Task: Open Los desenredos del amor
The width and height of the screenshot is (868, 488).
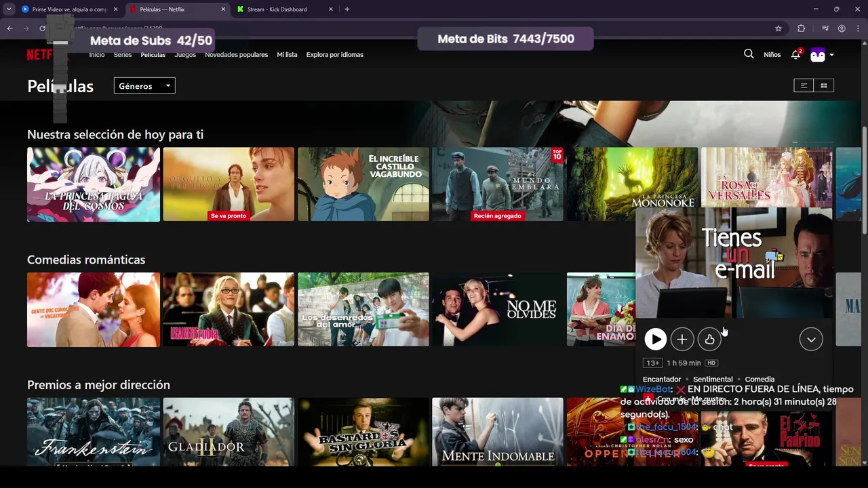Action: (363, 309)
